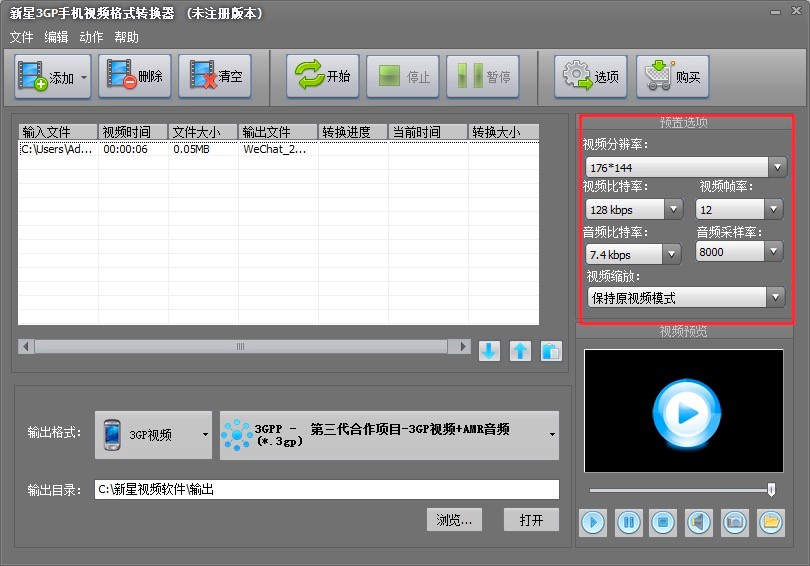This screenshot has height=566, width=810.
Task: Open the 视频比特率 128 kbps dropdown
Action: click(x=634, y=209)
